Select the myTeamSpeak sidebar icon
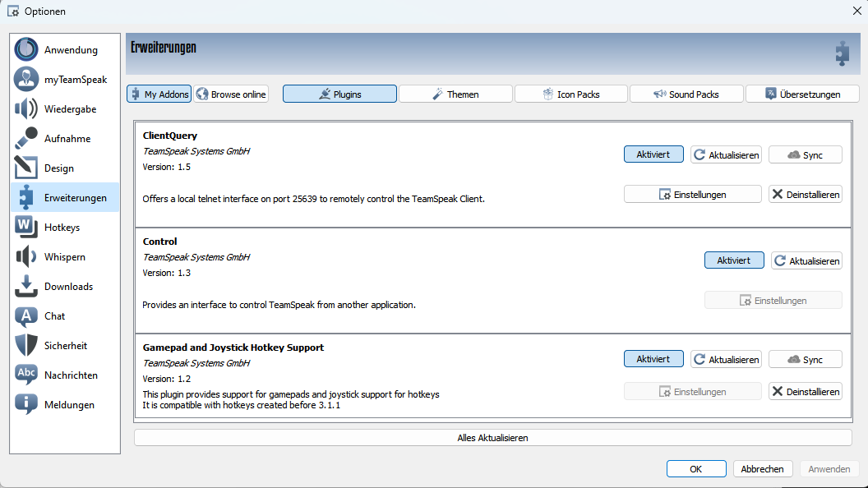Viewport: 868px width, 488px height. coord(26,79)
